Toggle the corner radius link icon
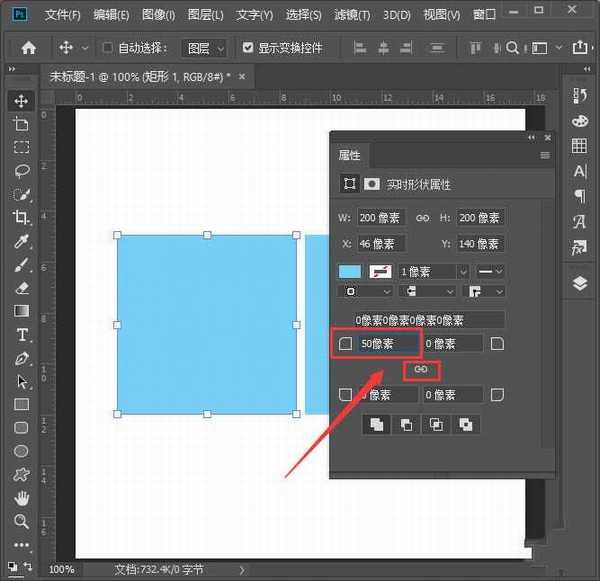Screen dimensions: 600x581 click(421, 370)
